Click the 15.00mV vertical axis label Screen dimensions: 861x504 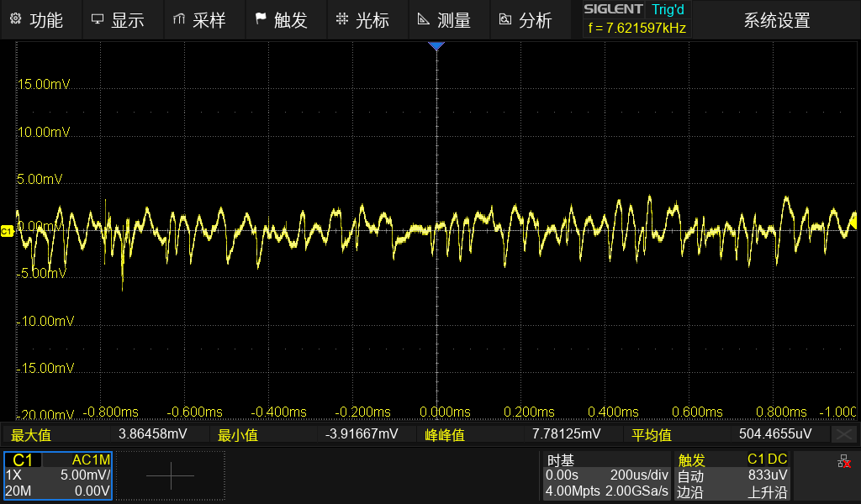(x=44, y=85)
